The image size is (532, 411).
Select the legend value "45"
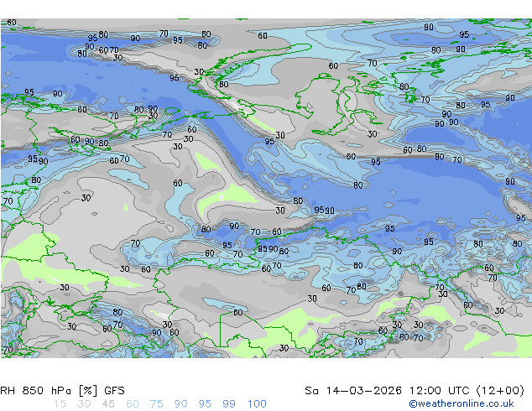[108, 404]
